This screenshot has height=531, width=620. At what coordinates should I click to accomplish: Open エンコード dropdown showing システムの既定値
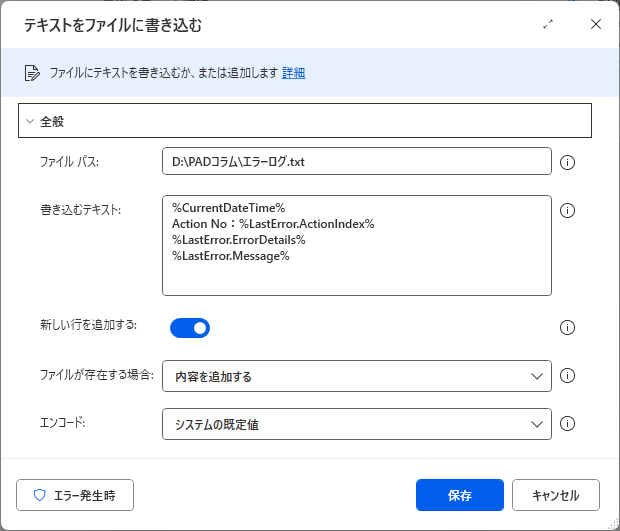coord(357,424)
